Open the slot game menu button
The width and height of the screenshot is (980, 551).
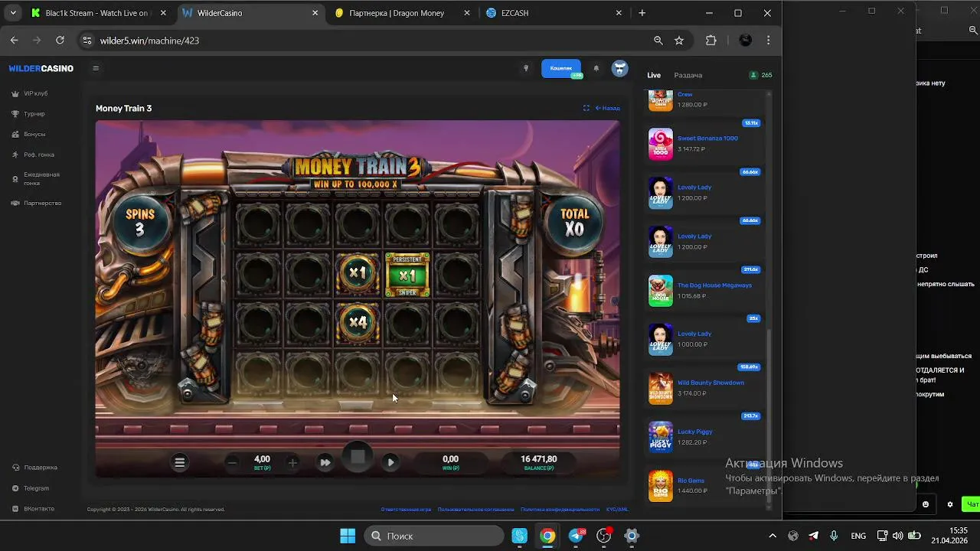pos(179,462)
